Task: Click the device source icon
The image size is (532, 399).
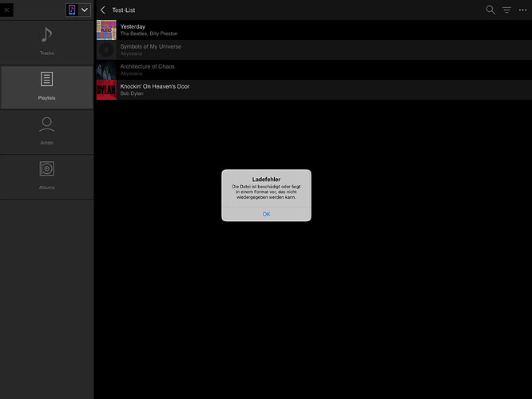Action: (71, 10)
